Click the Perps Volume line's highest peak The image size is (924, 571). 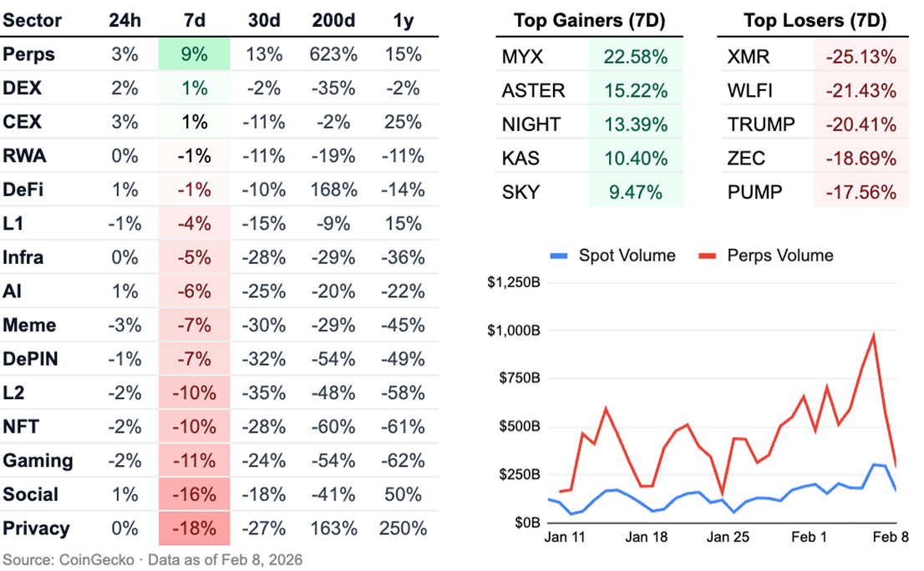[x=873, y=336]
